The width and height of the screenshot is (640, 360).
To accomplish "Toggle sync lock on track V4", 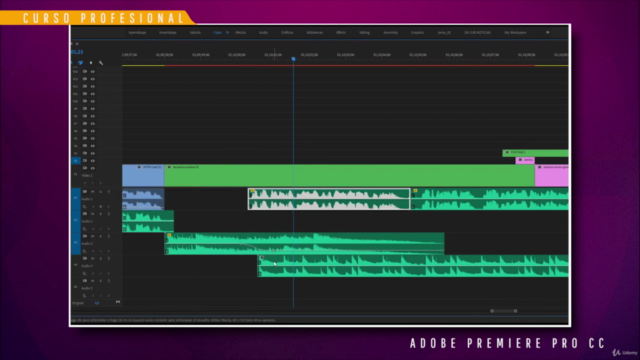I will pos(85,146).
